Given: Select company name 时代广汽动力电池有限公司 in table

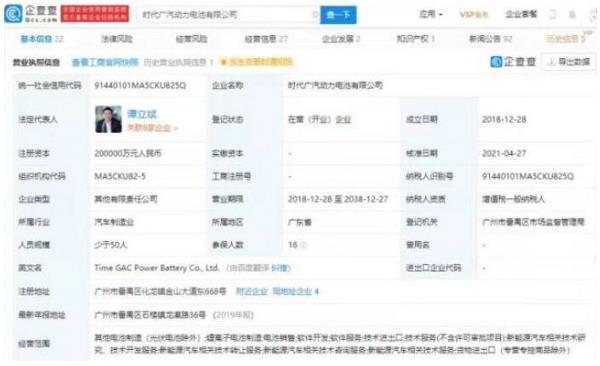Looking at the screenshot, I should tap(335, 85).
